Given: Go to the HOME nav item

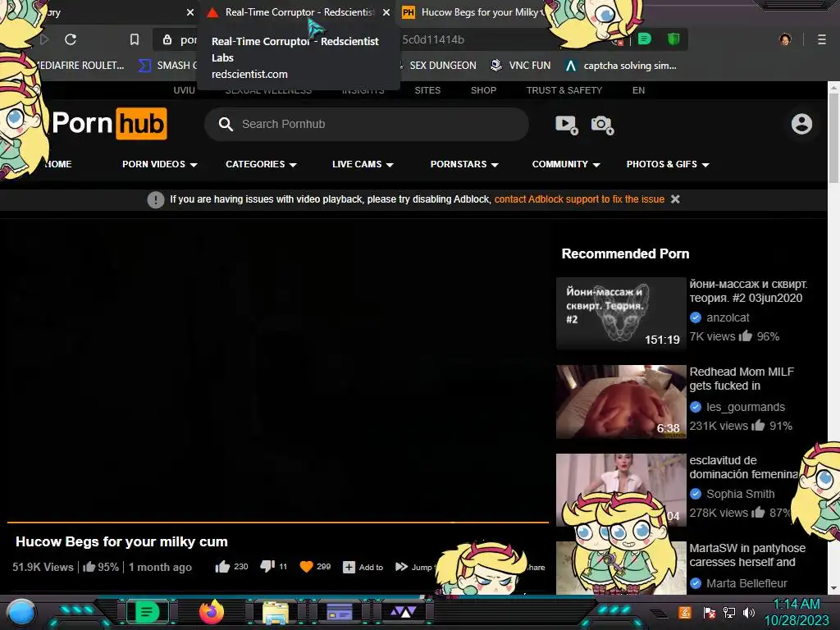Looking at the screenshot, I should pos(58,164).
